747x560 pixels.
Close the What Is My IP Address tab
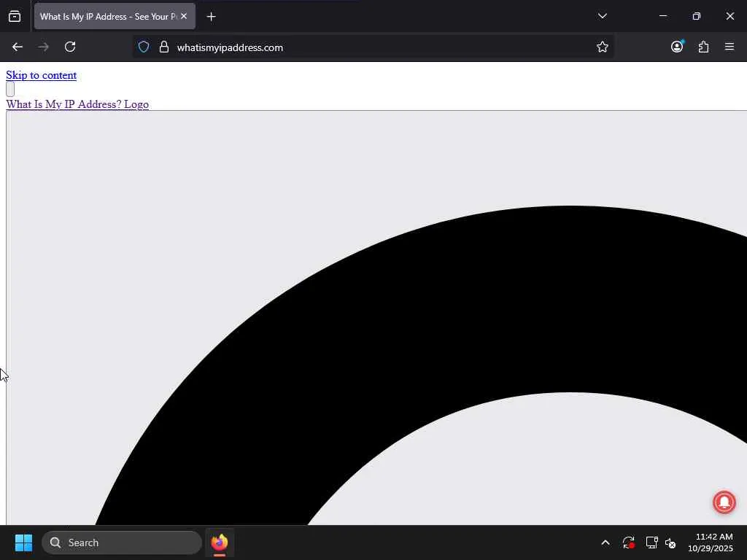tap(184, 17)
